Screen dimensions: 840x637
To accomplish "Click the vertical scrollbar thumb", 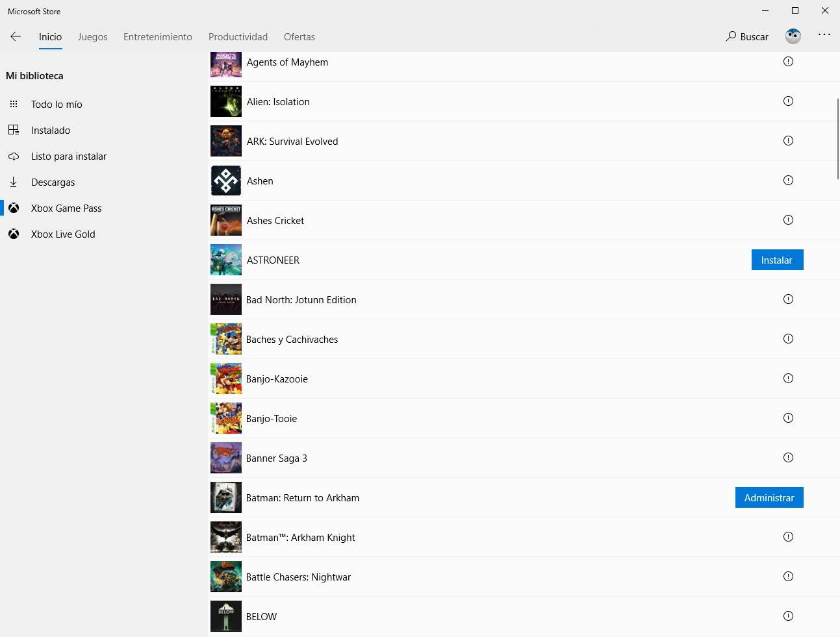I will point(838,139).
